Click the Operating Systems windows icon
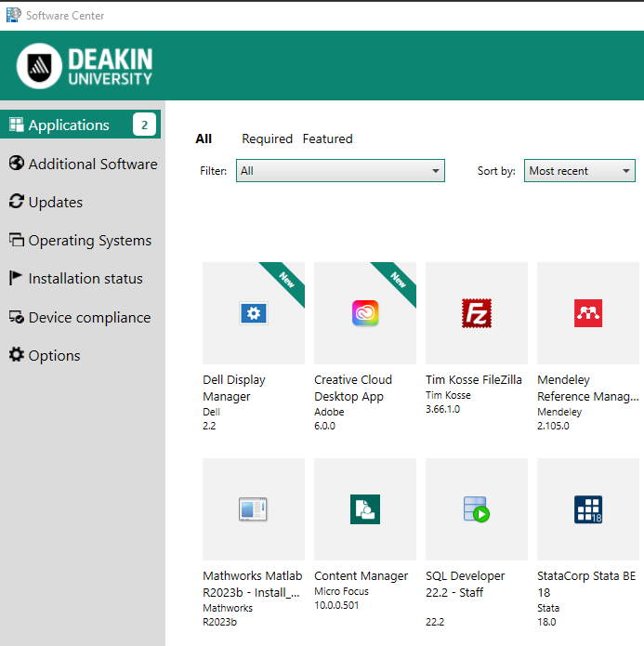This screenshot has height=646, width=644. coord(17,240)
